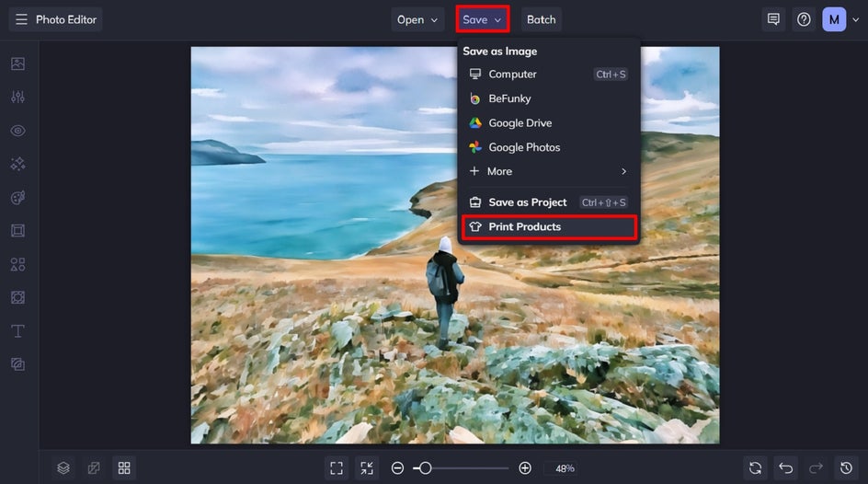This screenshot has height=484, width=868.
Task: Click the collapse to actual size icon
Action: point(367,468)
